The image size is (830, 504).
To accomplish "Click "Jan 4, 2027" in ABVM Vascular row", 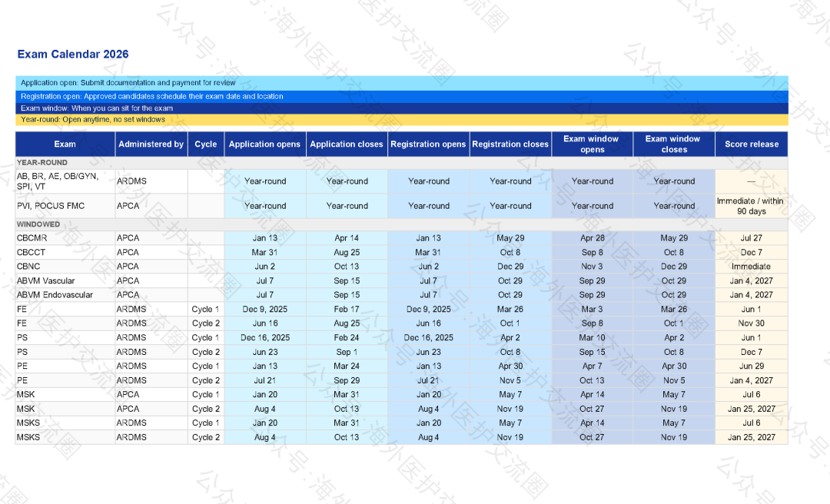I will click(x=751, y=280).
